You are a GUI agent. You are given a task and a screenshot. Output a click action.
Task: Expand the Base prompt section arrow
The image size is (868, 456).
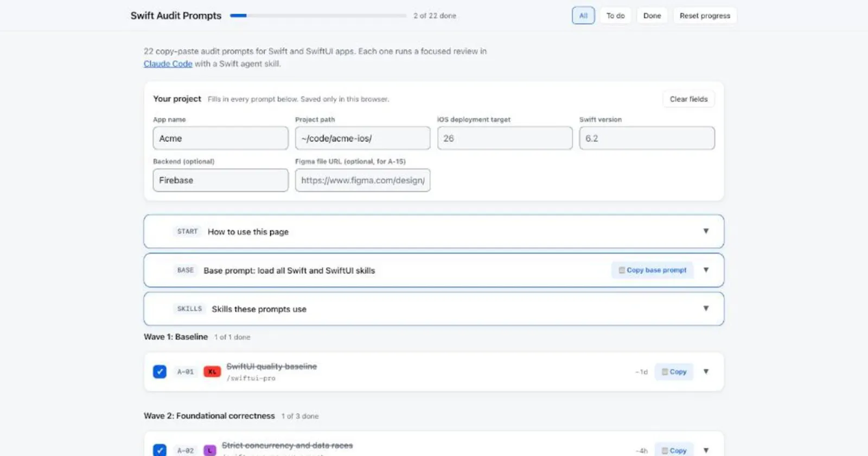(706, 270)
